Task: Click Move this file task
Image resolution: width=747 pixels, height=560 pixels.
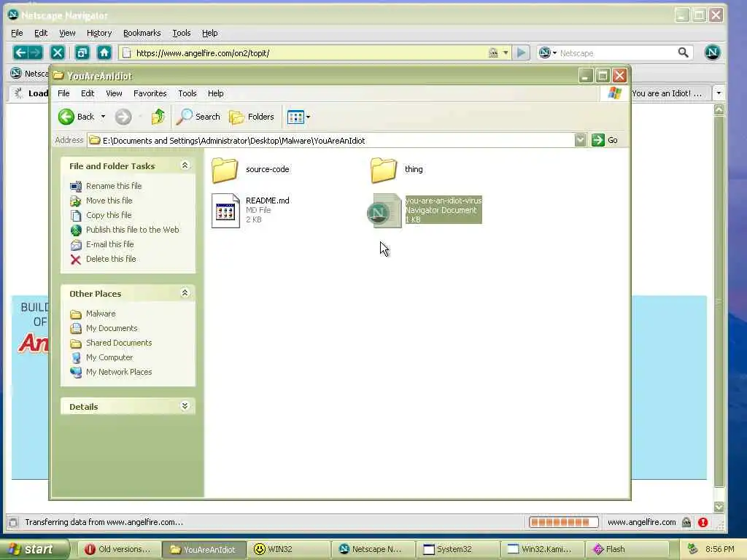Action: point(109,201)
